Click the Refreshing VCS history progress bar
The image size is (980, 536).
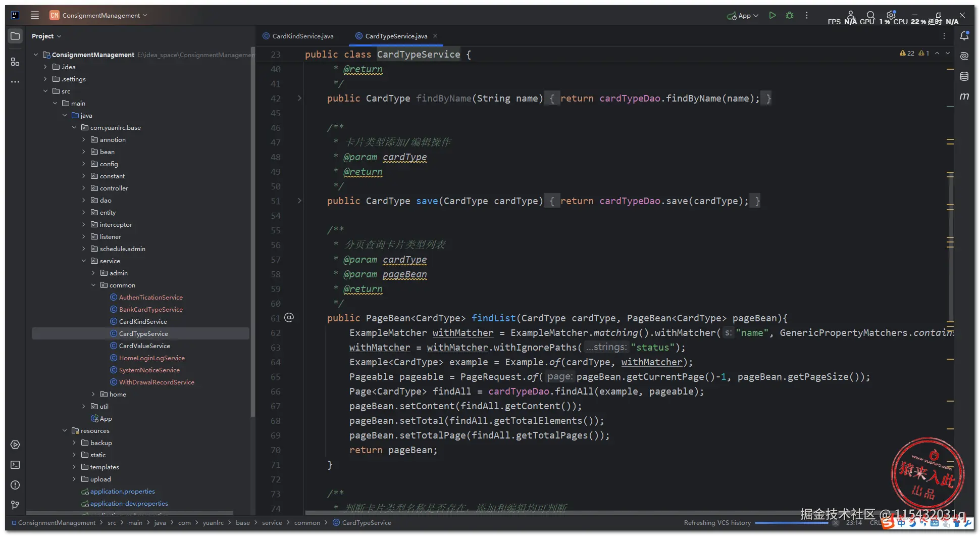pyautogui.click(x=792, y=523)
